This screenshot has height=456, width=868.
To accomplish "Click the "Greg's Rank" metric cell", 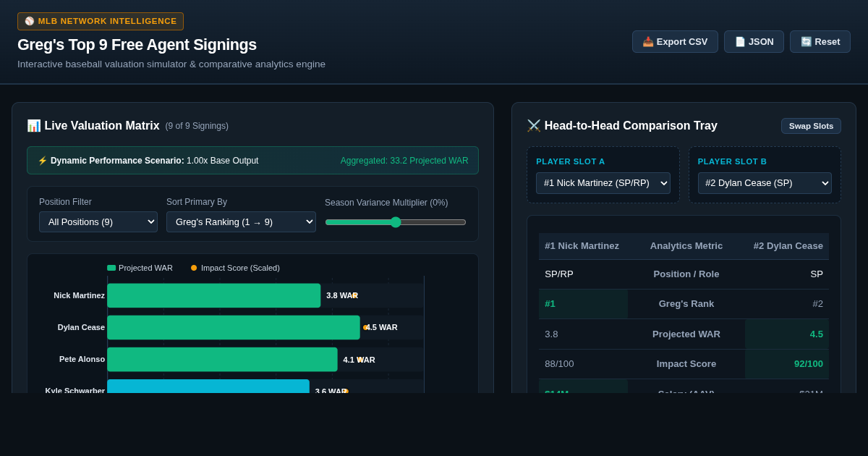I will 686,304.
